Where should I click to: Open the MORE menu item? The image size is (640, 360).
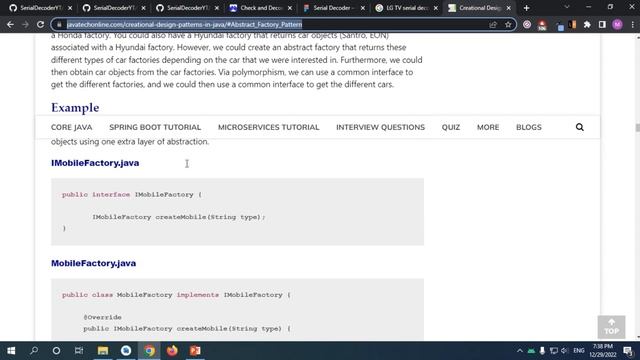pos(488,127)
